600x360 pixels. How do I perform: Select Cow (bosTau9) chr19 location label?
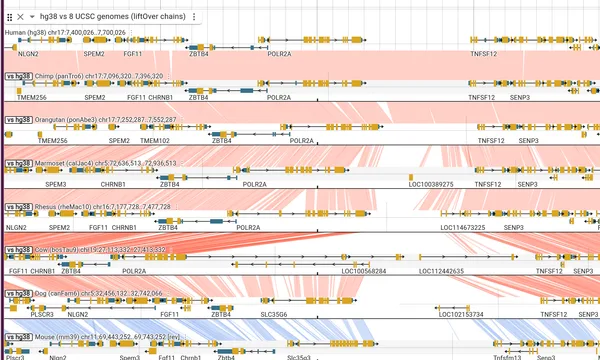[100, 250]
